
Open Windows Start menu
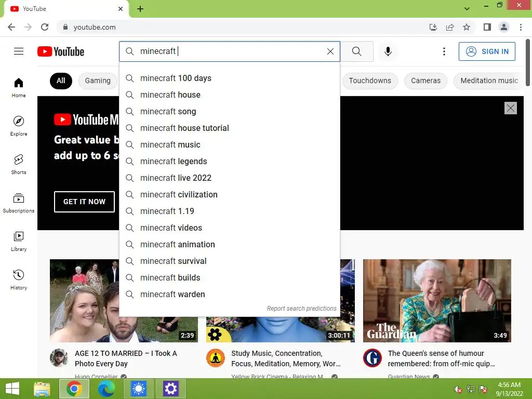click(12, 389)
